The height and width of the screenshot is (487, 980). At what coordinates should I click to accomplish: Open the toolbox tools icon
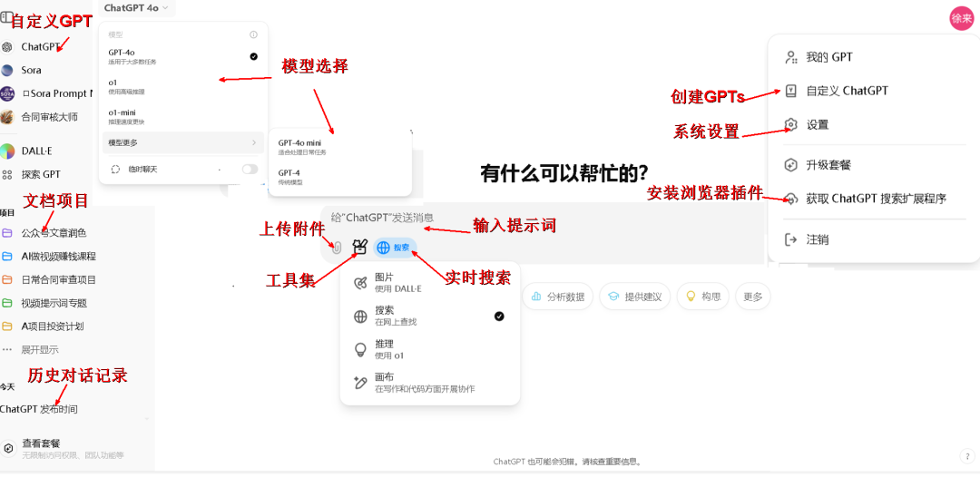tap(358, 248)
